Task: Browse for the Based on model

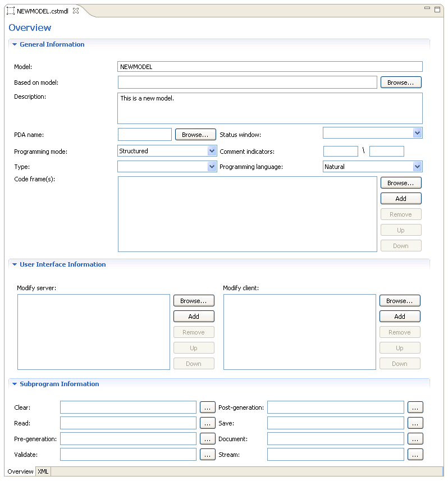Action: [x=401, y=83]
